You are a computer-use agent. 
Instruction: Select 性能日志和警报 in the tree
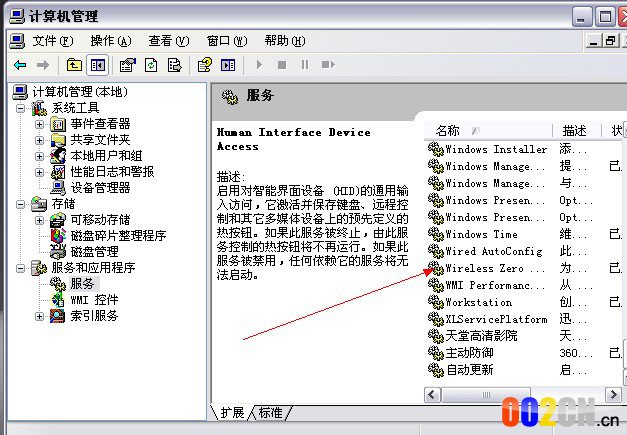[x=112, y=172]
